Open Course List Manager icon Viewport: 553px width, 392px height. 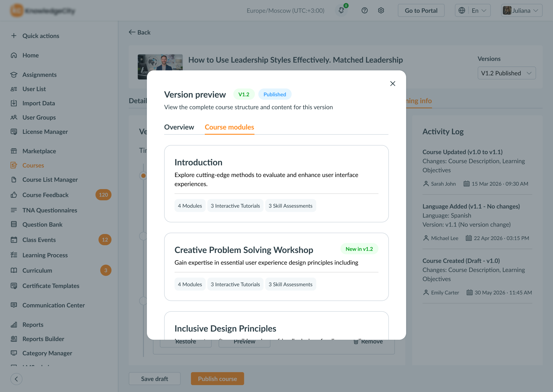click(14, 180)
